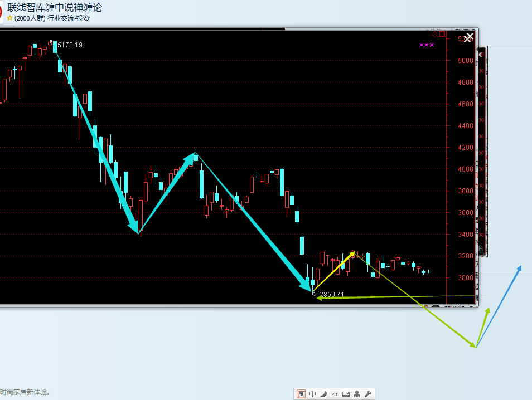The width and height of the screenshot is (532, 400).
Task: Click the group avatar at top left
Action: pyautogui.click(x=1, y=12)
